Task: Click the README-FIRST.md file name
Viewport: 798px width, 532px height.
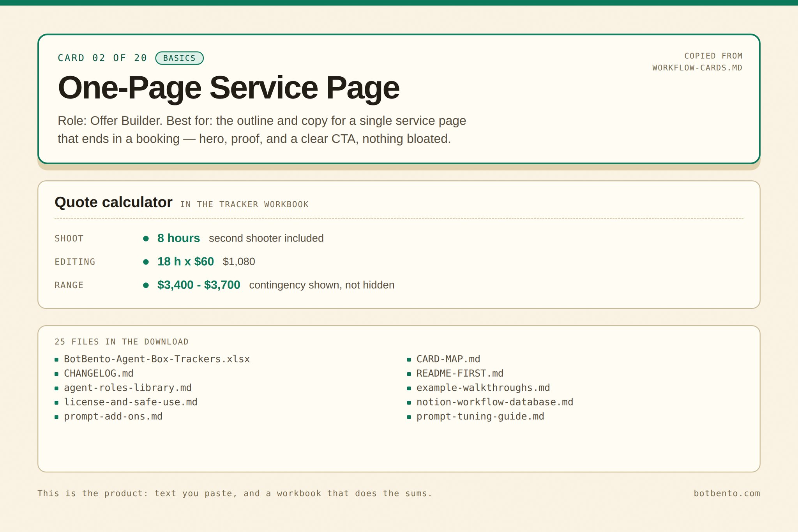Action: [x=460, y=373]
